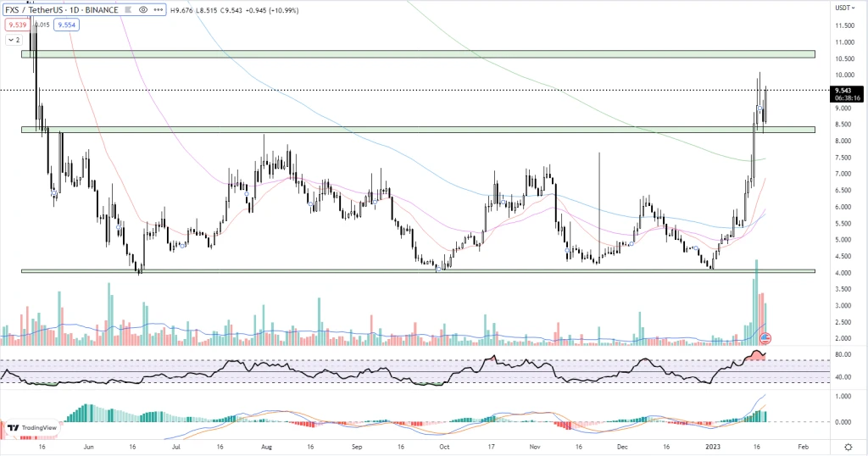
Task: Click the C9.543 close value in legend
Action: [231, 10]
